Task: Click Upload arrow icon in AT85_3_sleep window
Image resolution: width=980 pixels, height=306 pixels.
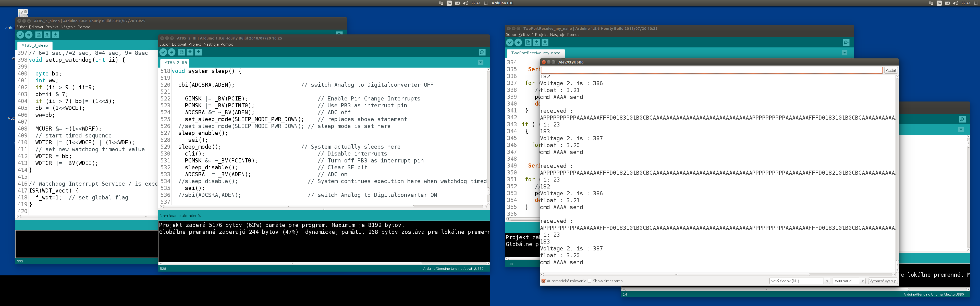Action: pos(29,35)
